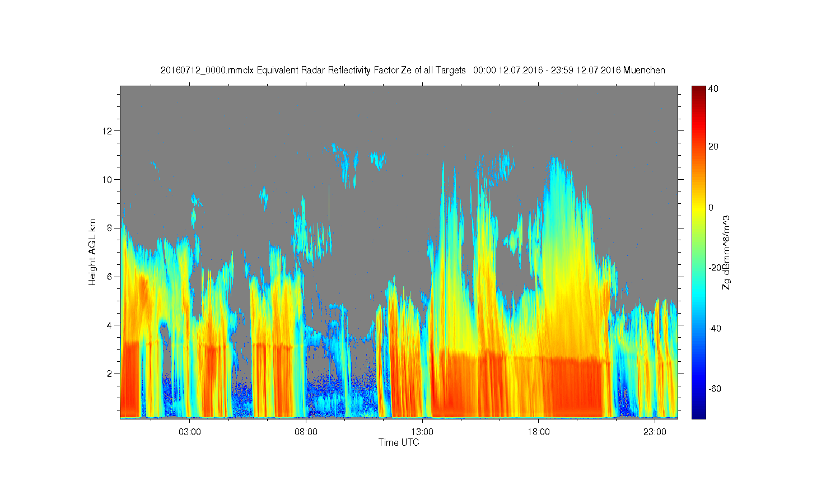
Task: Click the height tick label '4'
Action: point(110,325)
